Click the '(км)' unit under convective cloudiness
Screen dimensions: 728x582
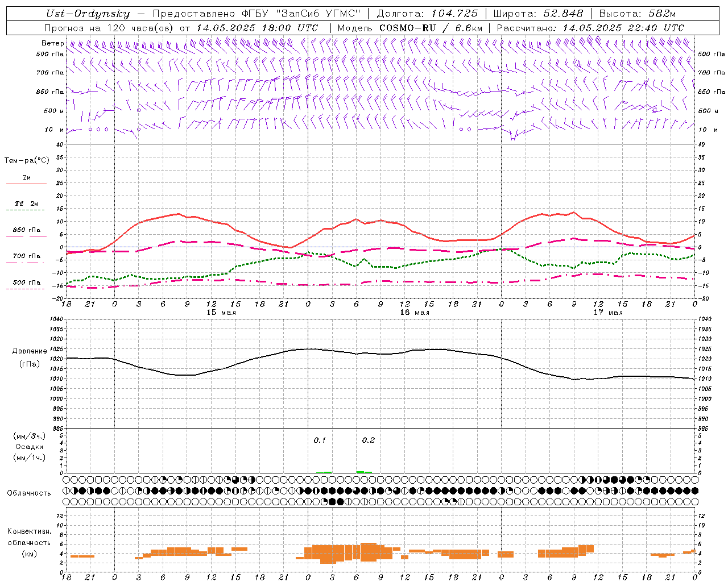point(30,554)
